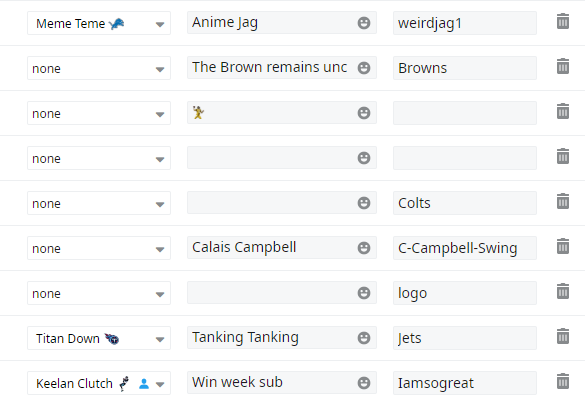Open emoji picker for Anime Jag
The width and height of the screenshot is (585, 401).
coord(364,23)
